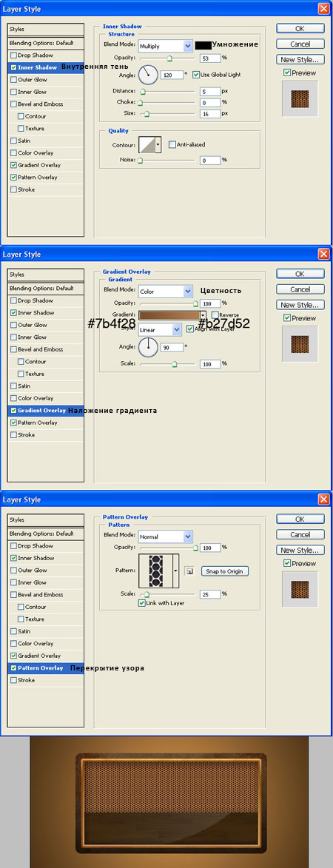Click New Style... in the Pattern Overlay dialog
The width and height of the screenshot is (333, 868).
coord(300,551)
